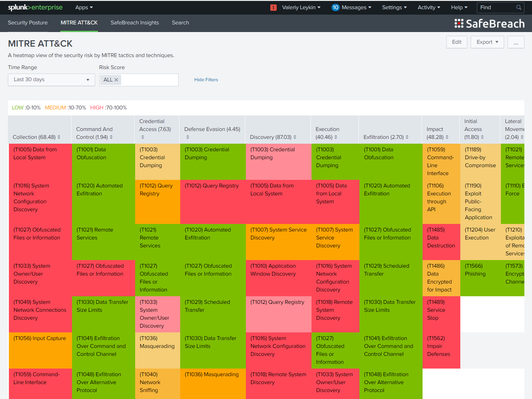This screenshot has width=532, height=399.
Task: Sort by Command And Control column arrows
Action: (111, 137)
